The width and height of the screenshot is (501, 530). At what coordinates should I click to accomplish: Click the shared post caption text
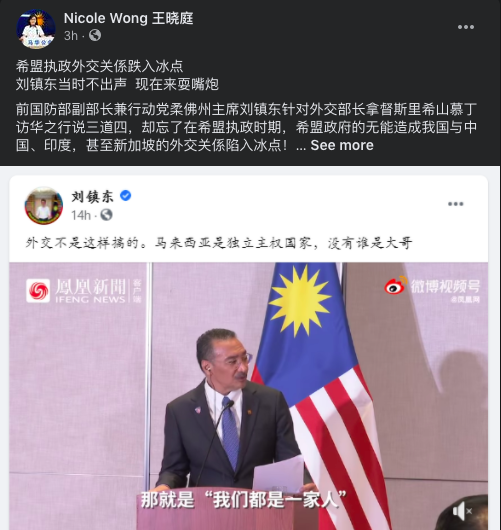point(219,243)
